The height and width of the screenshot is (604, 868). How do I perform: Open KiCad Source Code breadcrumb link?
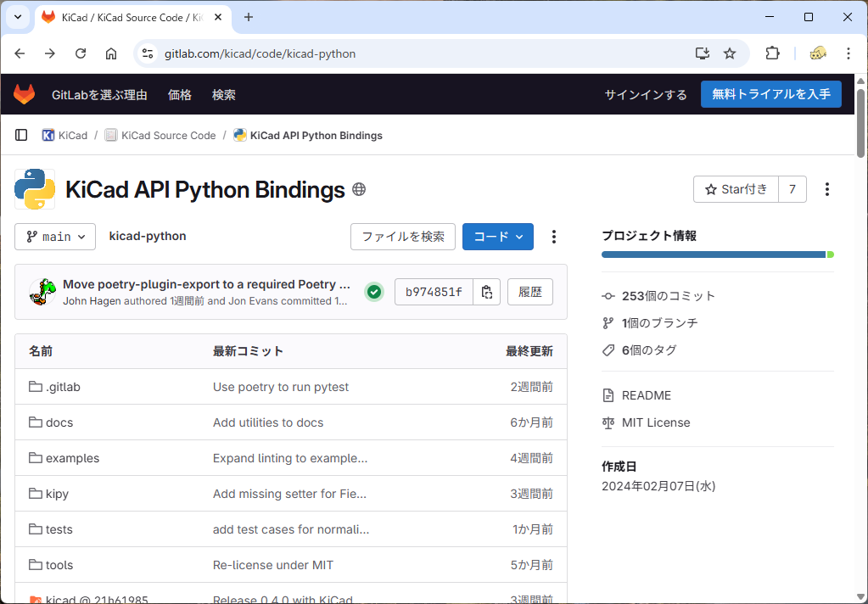click(168, 135)
